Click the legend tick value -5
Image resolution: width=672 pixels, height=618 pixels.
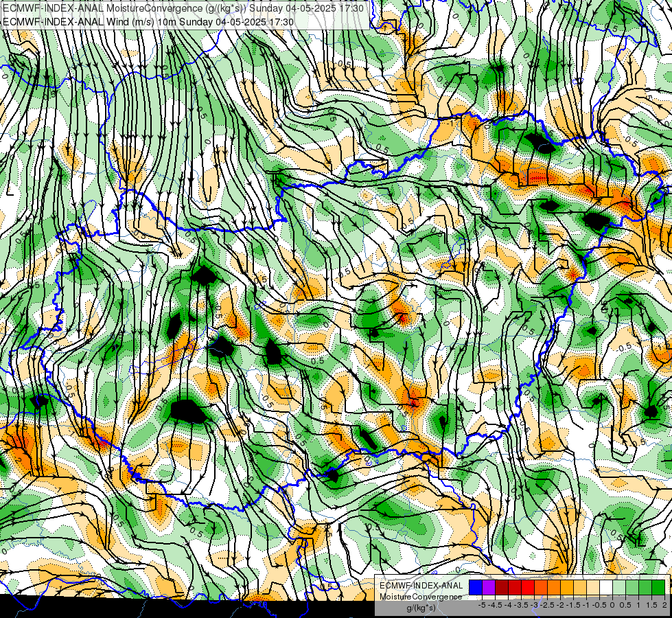(482, 605)
